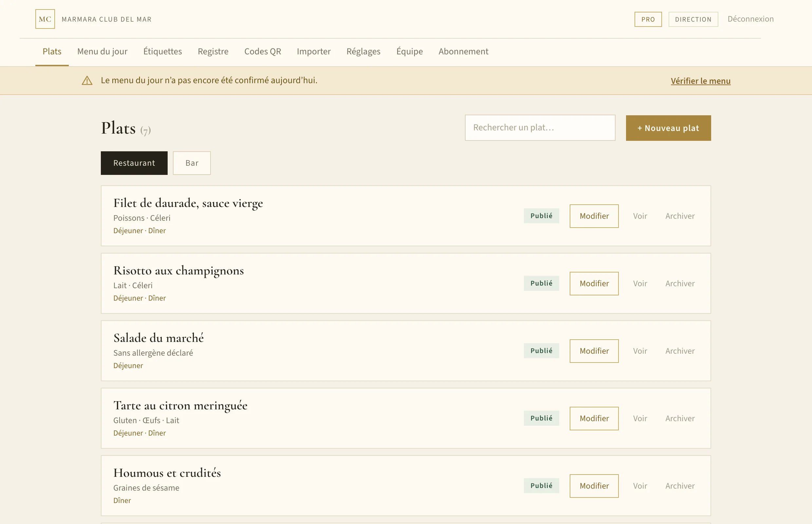
Task: View the Filet de daurade dish
Action: [640, 216]
